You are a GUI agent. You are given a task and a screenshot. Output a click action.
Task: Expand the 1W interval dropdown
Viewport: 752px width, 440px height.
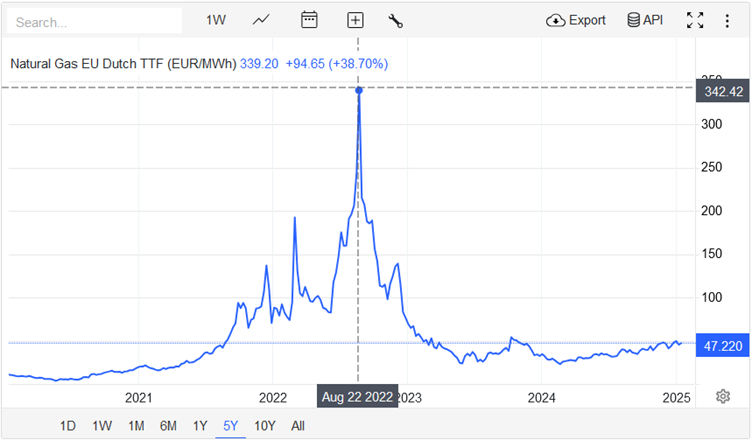[x=216, y=20]
